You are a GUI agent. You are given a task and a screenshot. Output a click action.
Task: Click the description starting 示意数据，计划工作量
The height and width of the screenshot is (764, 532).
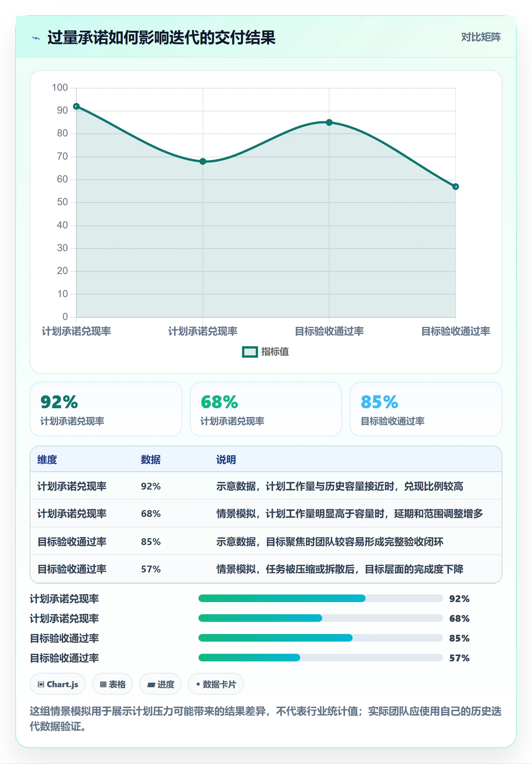click(x=340, y=486)
